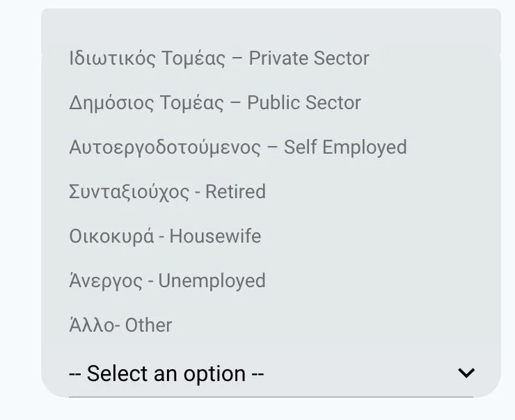Click the Greek word 'Αυτοεργοδοτούμενος'
This screenshot has width=515, height=420.
(165, 147)
